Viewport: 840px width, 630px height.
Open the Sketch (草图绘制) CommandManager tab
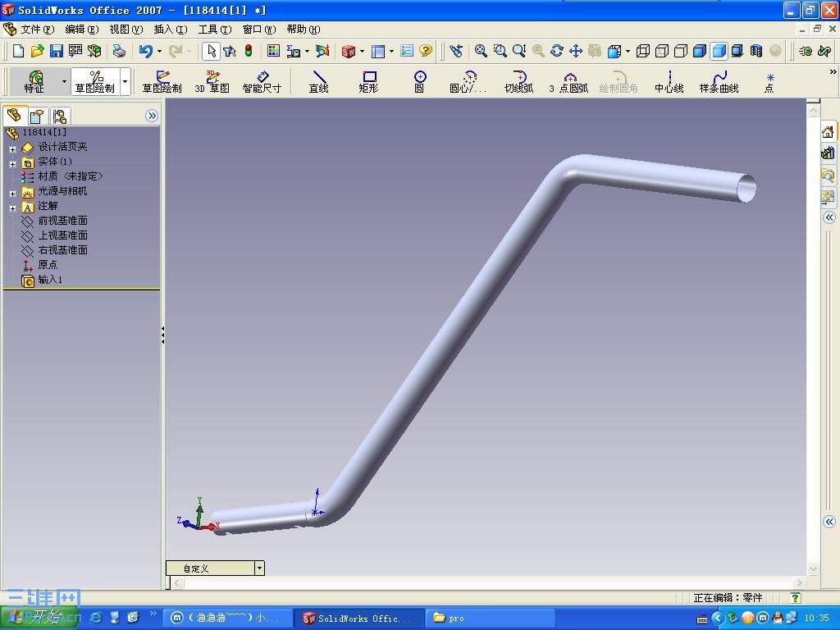pyautogui.click(x=95, y=81)
